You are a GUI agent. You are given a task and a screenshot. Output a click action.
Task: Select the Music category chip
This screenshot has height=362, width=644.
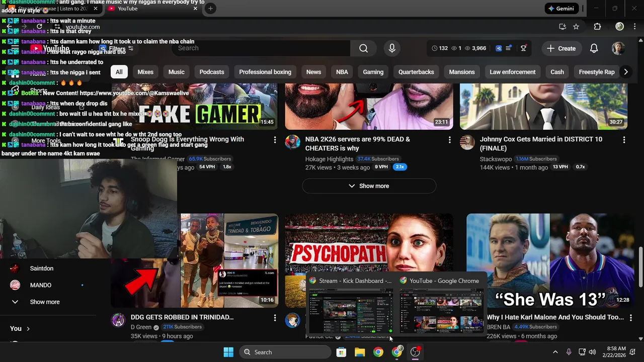click(177, 72)
